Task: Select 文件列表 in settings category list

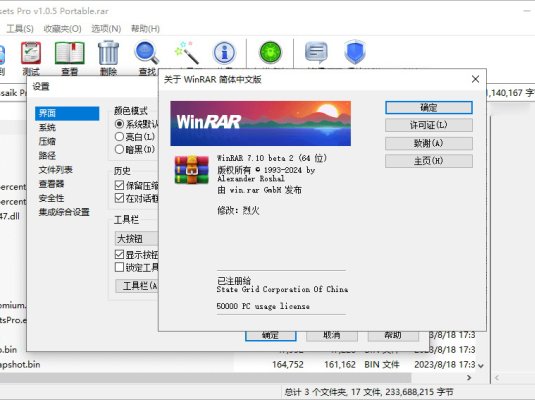Action: pos(56,170)
